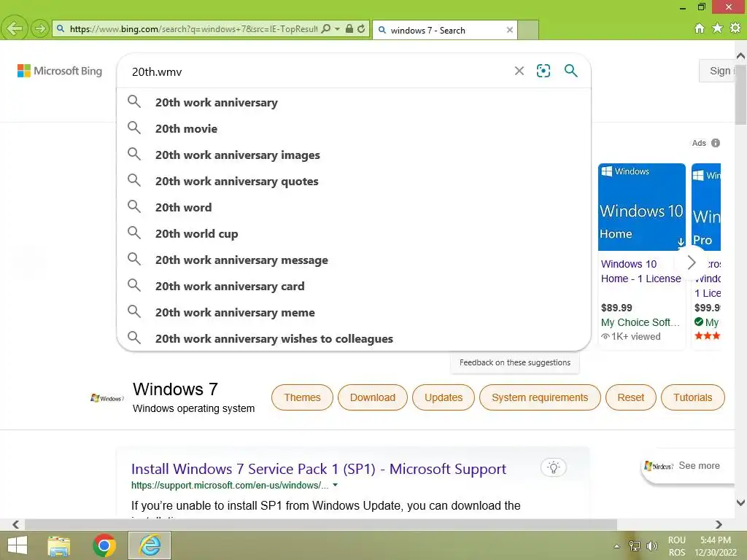Click the lightbulb insights icon beside result
Viewport: 747px width, 560px height.
pyautogui.click(x=554, y=467)
